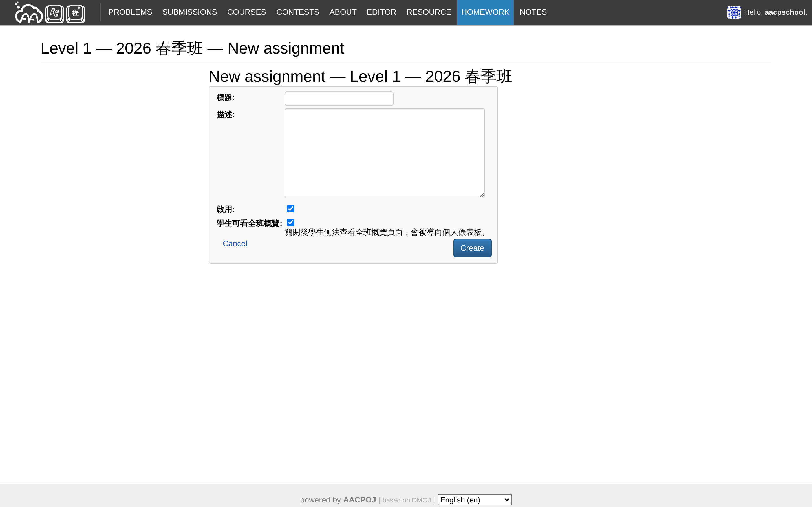Image resolution: width=812 pixels, height=507 pixels.
Task: Go to CONTESTS
Action: tap(298, 12)
